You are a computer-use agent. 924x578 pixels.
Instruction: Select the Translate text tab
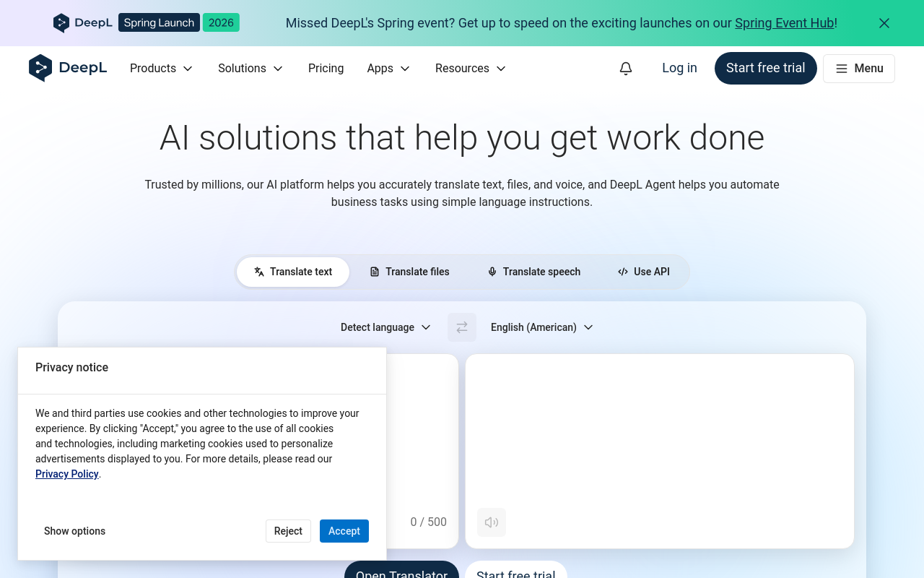293,272
